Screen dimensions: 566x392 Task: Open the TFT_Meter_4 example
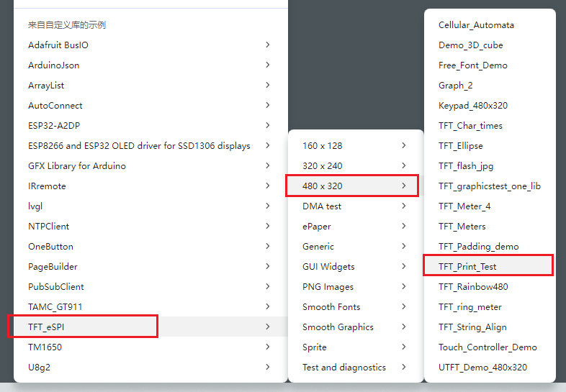[x=490, y=206]
